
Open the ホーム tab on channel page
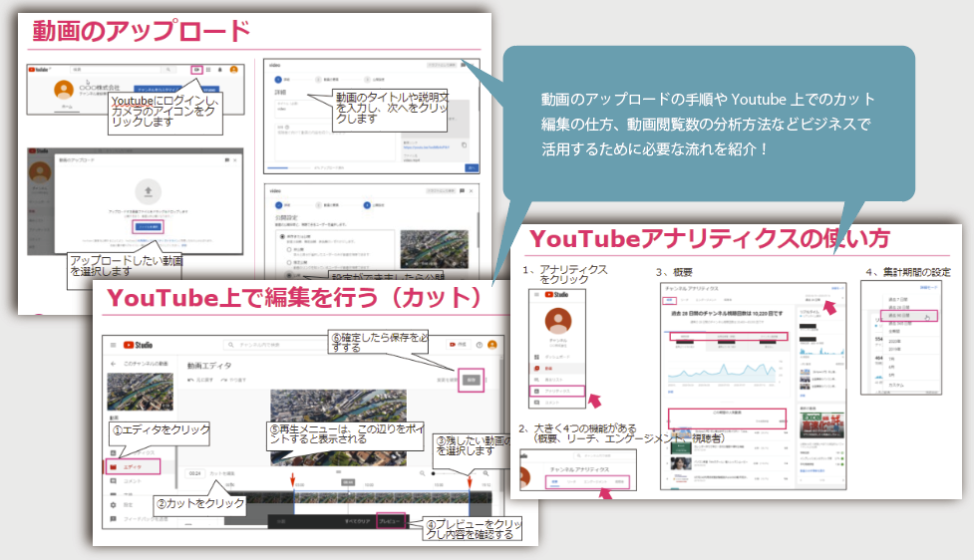tap(67, 107)
